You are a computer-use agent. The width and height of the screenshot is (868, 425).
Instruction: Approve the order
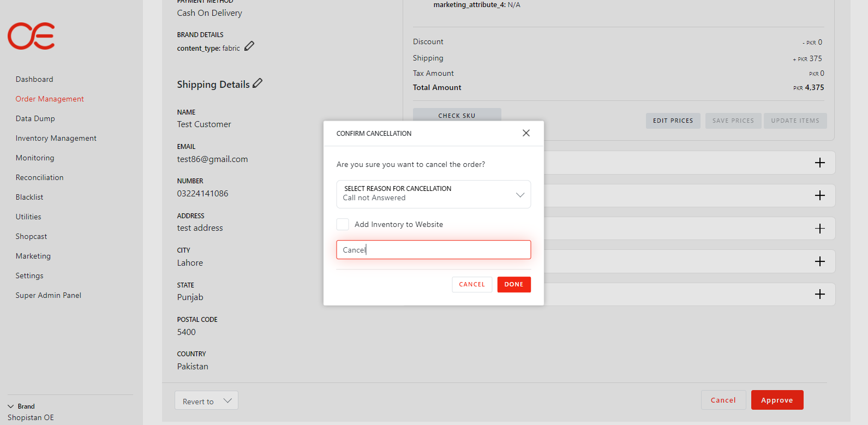776,400
